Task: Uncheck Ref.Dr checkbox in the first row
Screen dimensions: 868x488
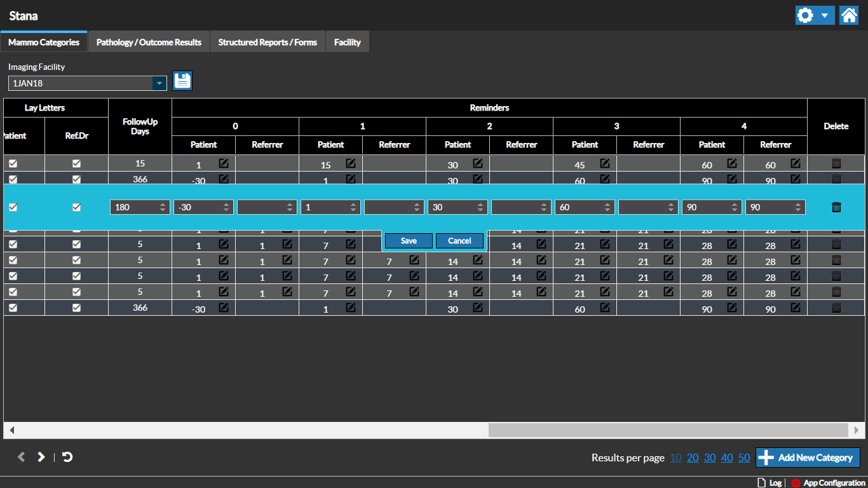Action: coord(77,163)
